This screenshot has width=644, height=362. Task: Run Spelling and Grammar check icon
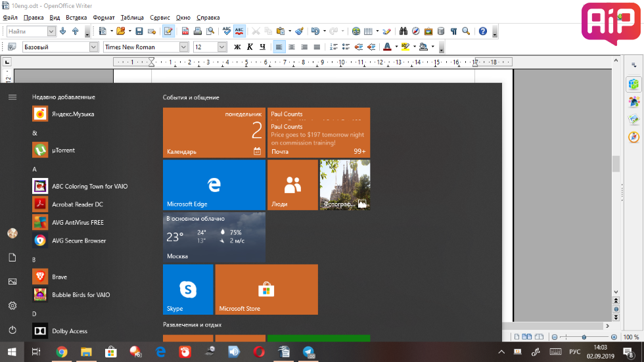(226, 31)
